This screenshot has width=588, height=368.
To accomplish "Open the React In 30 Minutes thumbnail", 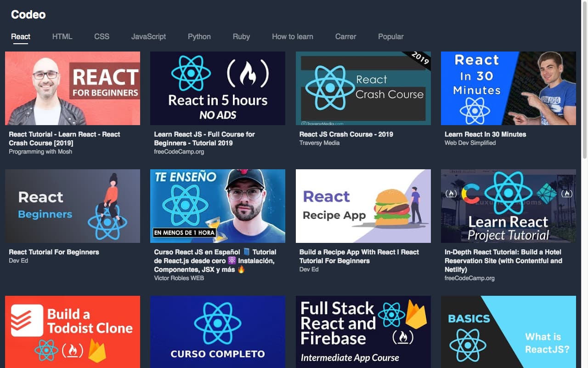I will 509,88.
